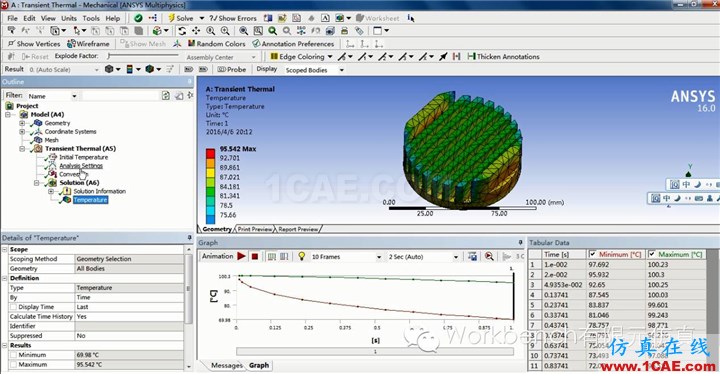Click the animation timeline bar under graph
This screenshot has height=374, width=720.
click(375, 351)
